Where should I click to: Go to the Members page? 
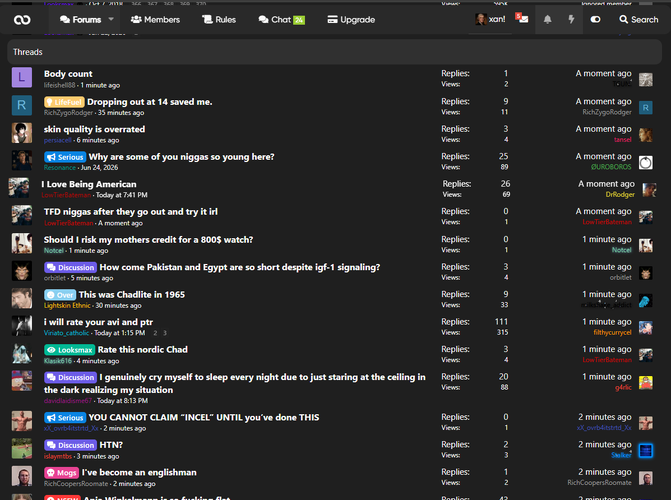pos(155,20)
